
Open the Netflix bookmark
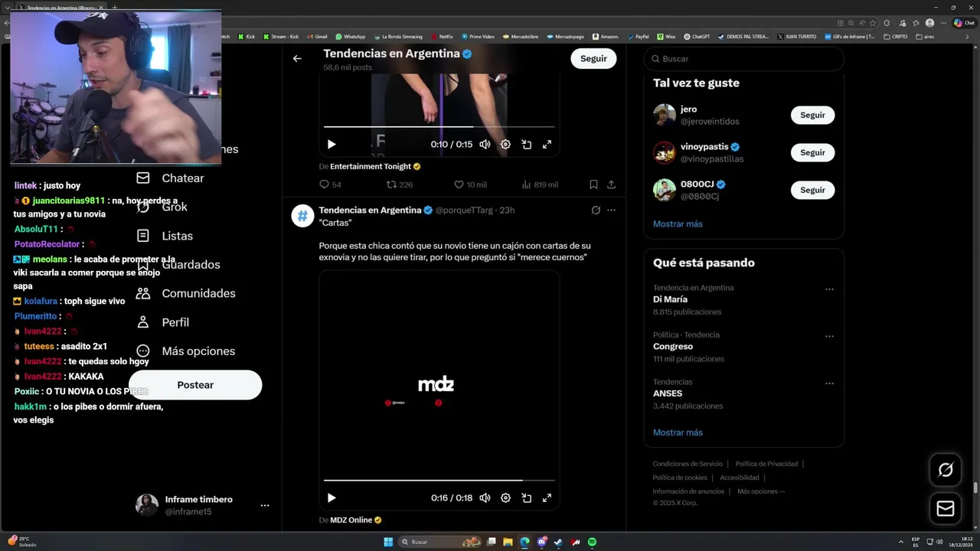442,36
